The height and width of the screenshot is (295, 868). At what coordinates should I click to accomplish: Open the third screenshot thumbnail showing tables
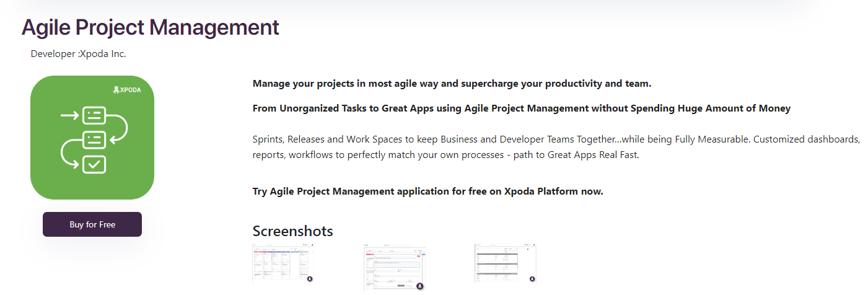coord(506,263)
